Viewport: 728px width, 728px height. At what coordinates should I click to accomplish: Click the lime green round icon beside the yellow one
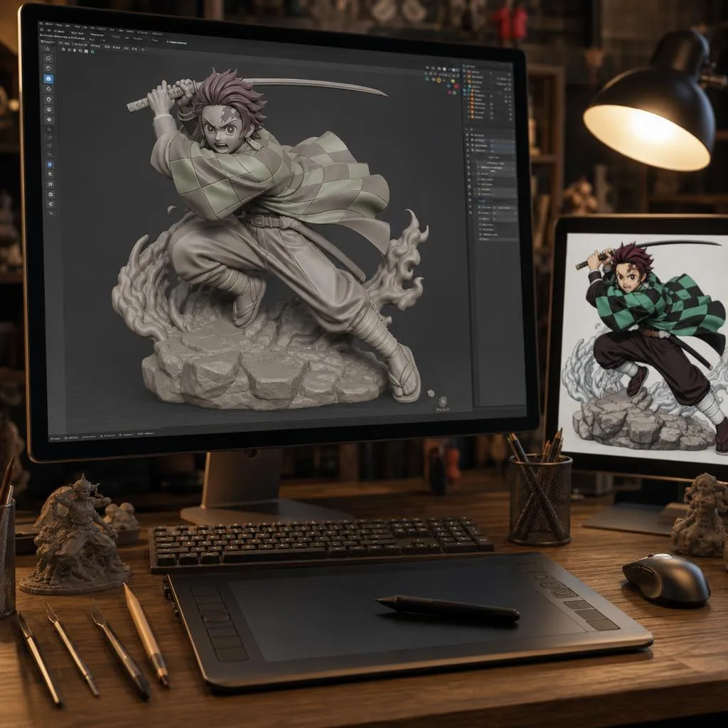coord(453,81)
